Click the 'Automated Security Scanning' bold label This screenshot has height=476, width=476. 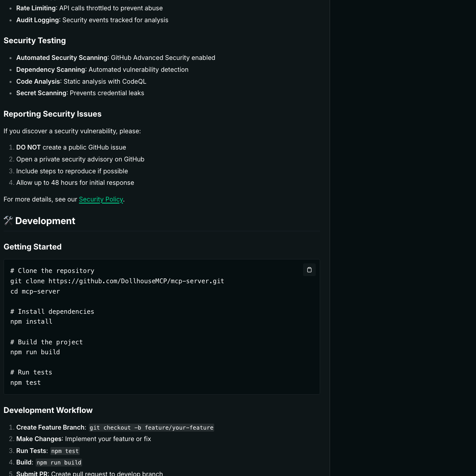click(61, 58)
